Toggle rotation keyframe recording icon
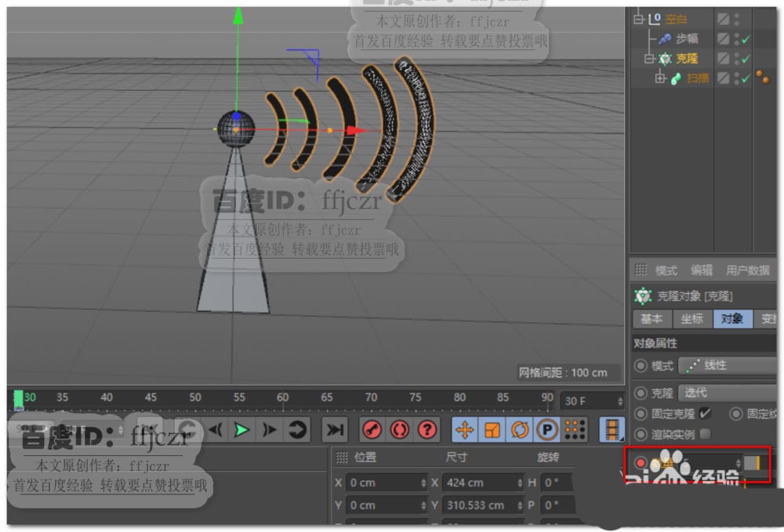 coord(520,429)
